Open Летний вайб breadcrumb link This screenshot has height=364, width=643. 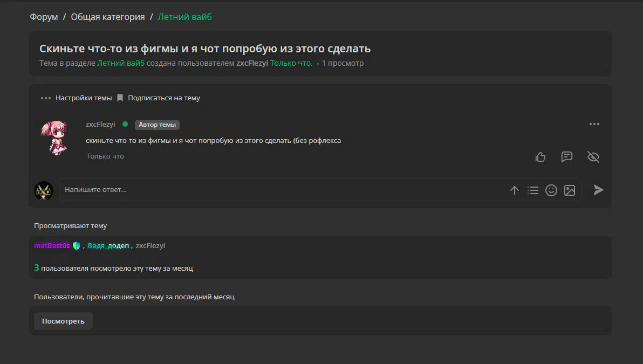point(185,17)
